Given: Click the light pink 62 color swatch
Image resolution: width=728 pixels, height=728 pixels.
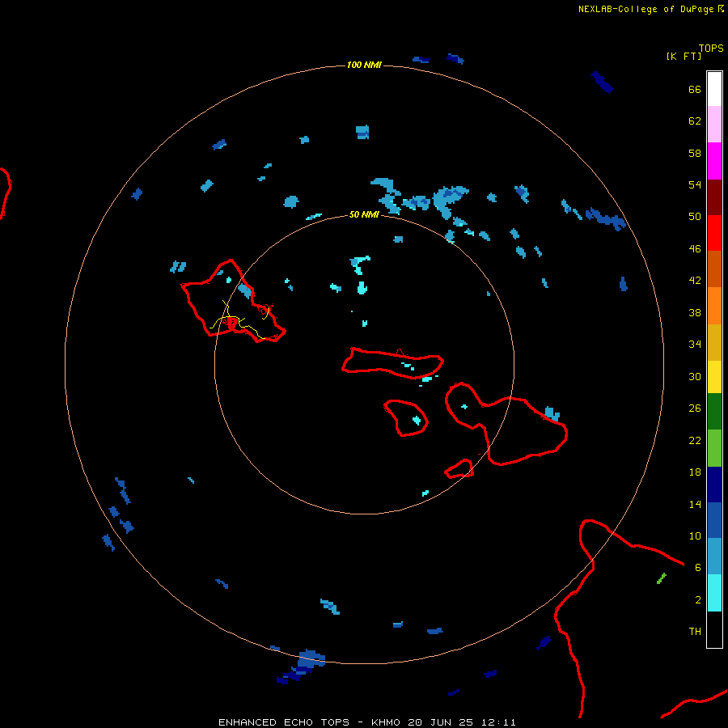Looking at the screenshot, I should pyautogui.click(x=714, y=125).
